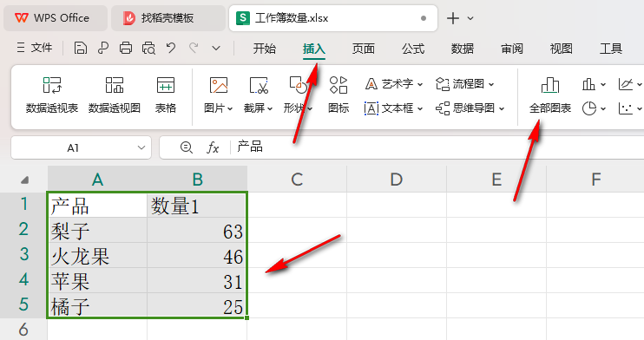Insert a 数据透视图
The width and height of the screenshot is (644, 340).
click(115, 95)
